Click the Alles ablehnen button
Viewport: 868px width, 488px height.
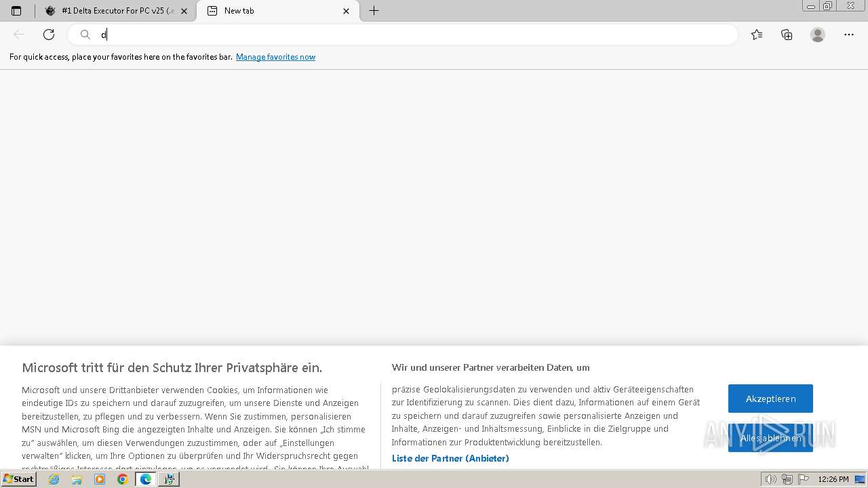[770, 438]
